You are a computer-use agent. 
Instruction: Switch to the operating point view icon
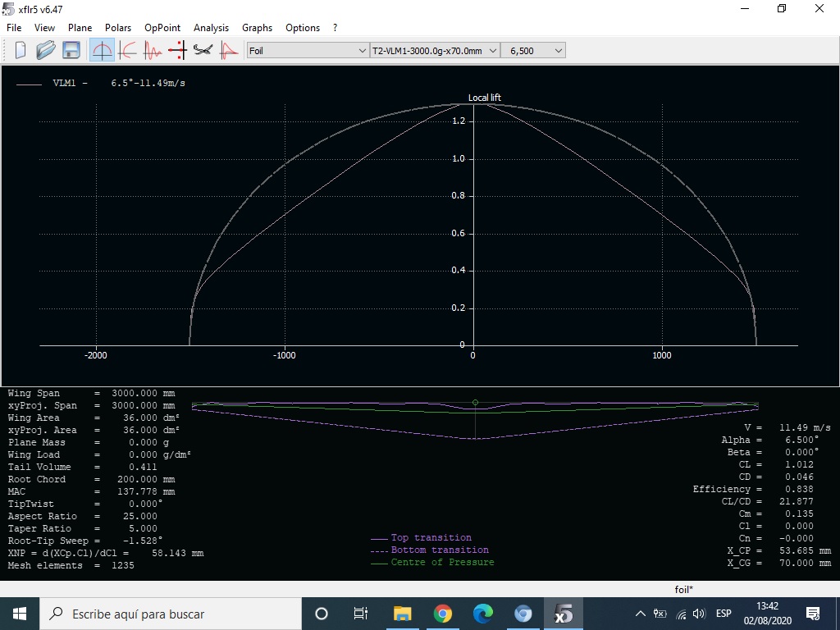pos(103,51)
